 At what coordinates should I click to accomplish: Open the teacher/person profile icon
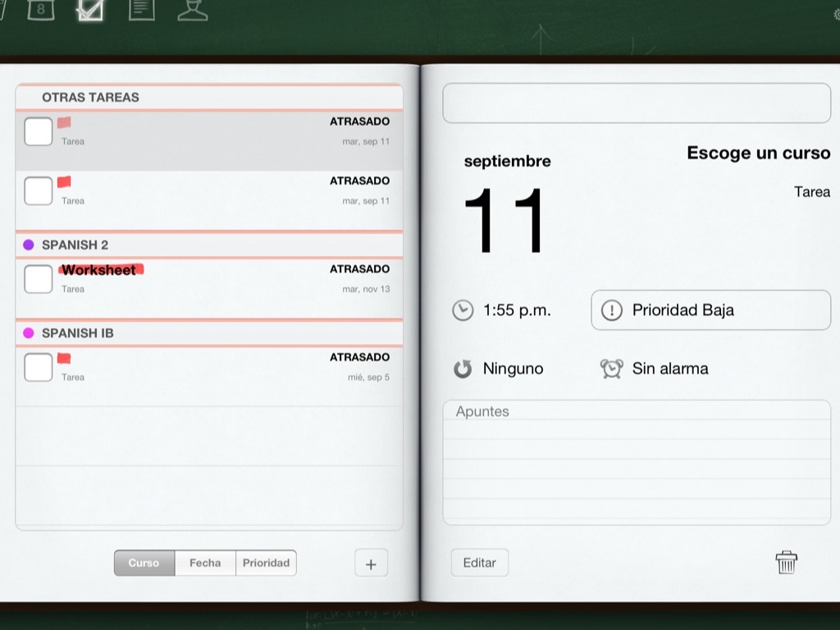192,10
